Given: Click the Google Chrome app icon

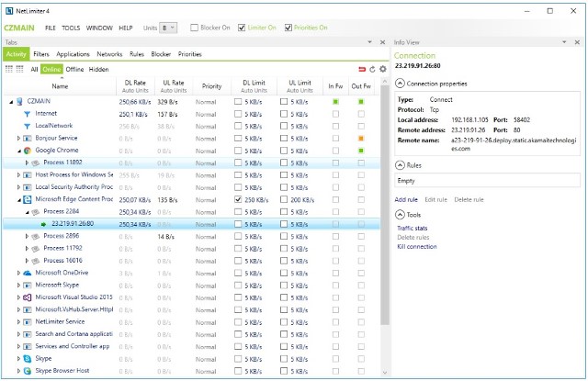Looking at the screenshot, I should (x=28, y=150).
